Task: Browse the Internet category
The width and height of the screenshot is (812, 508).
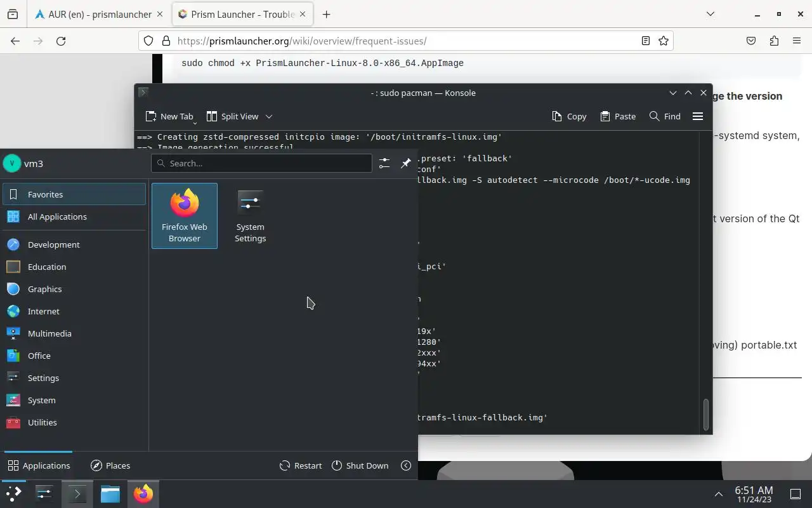Action: click(75, 311)
